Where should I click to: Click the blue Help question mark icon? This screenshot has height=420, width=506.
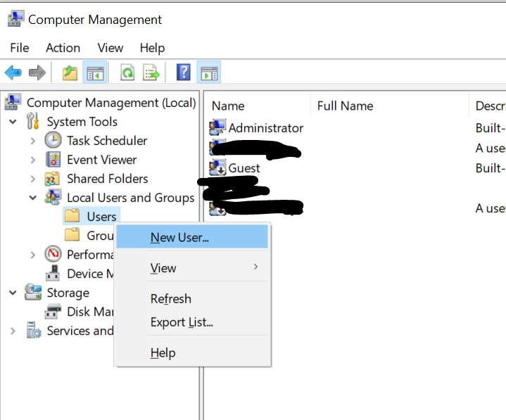tap(183, 72)
